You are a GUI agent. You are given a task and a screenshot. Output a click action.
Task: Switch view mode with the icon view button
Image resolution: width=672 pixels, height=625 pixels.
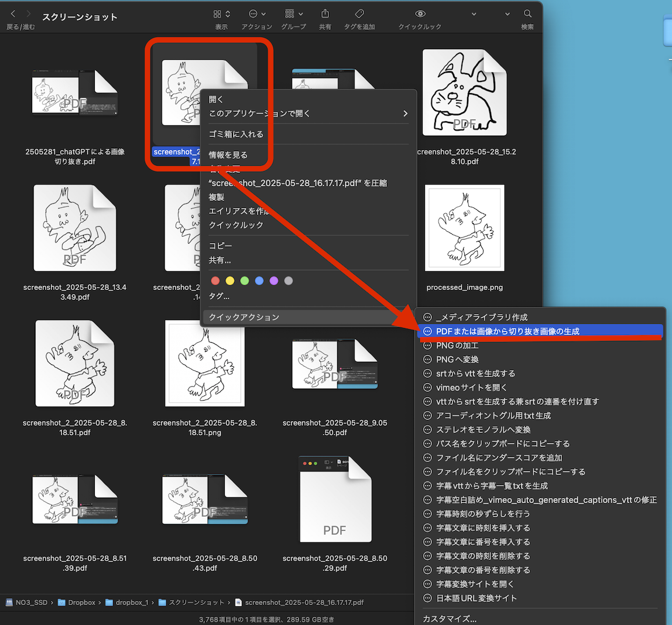(x=221, y=13)
